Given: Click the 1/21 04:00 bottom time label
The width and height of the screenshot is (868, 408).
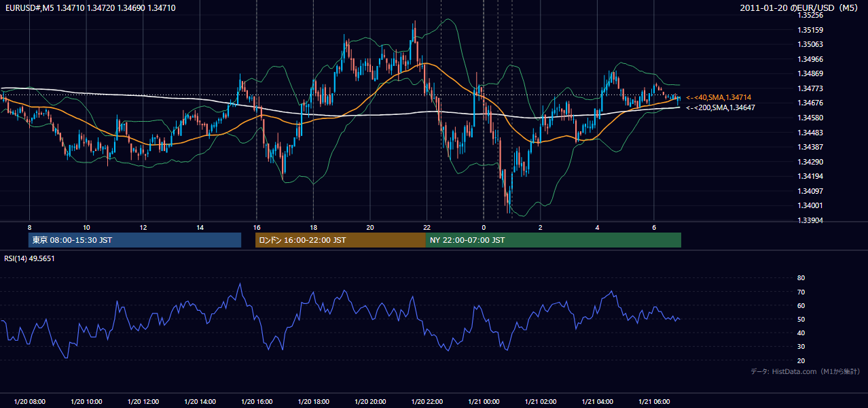Looking at the screenshot, I should pos(597,402).
